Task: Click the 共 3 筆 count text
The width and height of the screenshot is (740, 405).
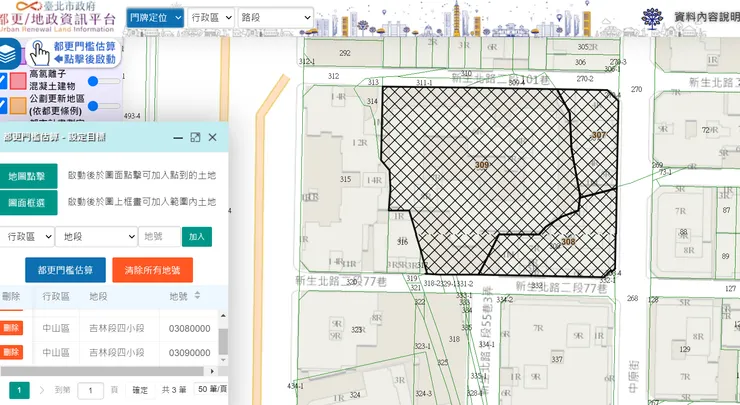Action: pos(174,390)
